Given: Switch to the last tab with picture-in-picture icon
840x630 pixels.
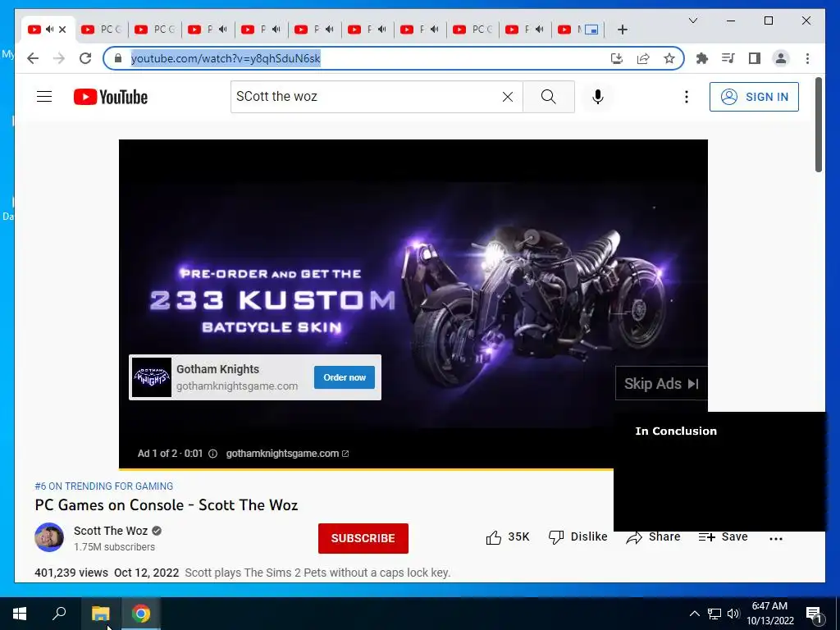Looking at the screenshot, I should [x=580, y=30].
